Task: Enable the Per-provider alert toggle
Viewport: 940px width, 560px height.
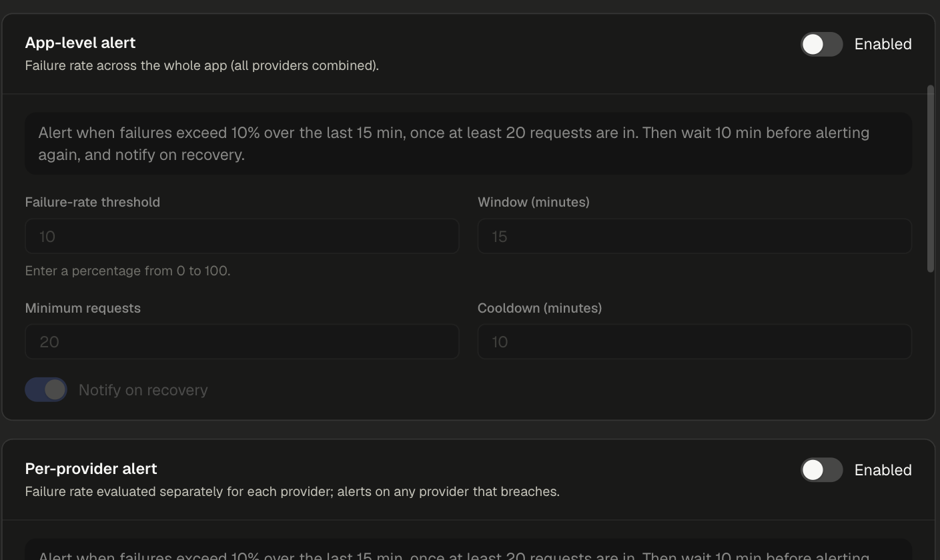Action: pos(821,471)
